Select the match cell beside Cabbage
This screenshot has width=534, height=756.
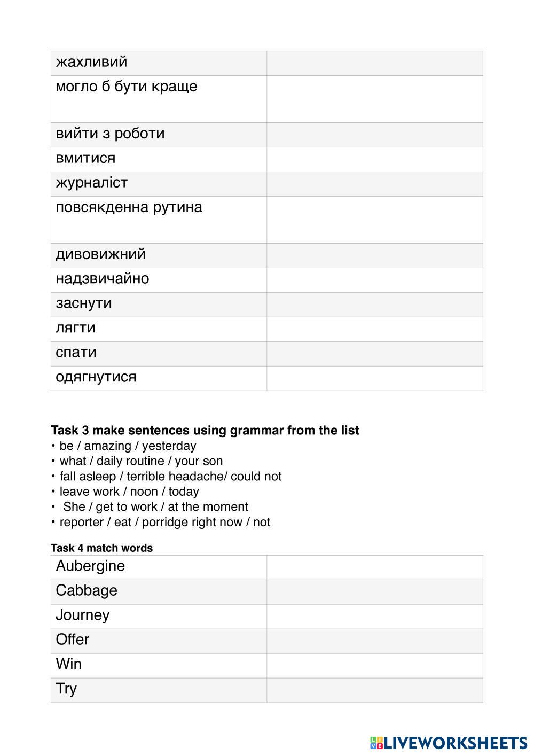click(374, 592)
